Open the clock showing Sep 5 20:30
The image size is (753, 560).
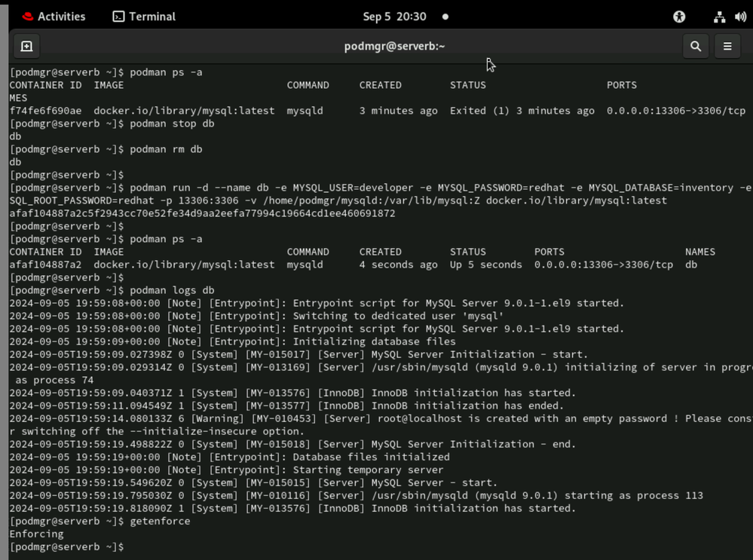click(394, 17)
